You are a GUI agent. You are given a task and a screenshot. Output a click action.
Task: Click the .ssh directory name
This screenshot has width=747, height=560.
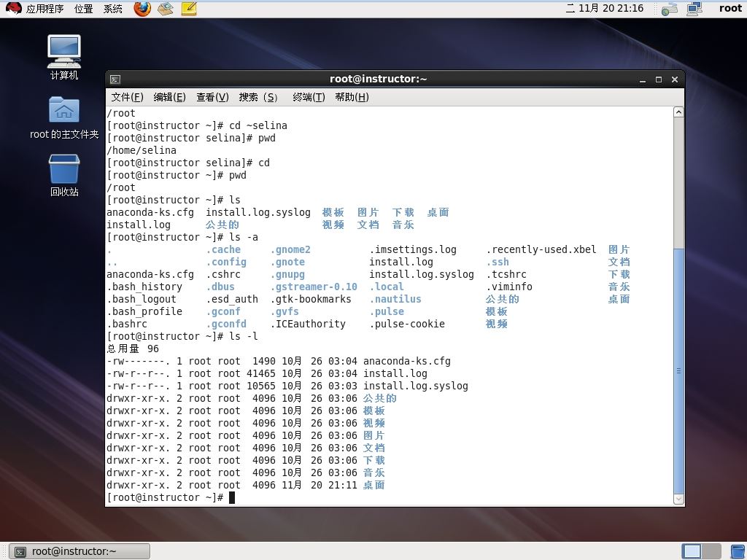coord(498,262)
